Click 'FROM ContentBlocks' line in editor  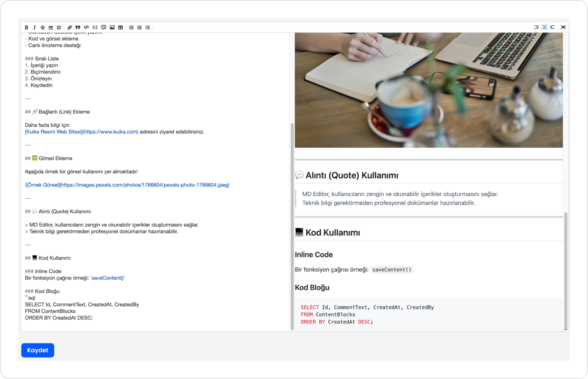[x=50, y=311]
